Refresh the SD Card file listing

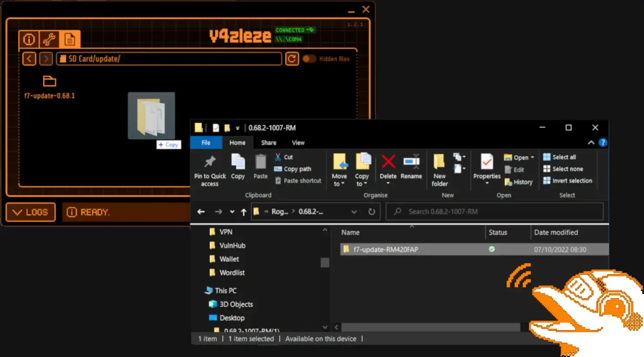coord(292,59)
